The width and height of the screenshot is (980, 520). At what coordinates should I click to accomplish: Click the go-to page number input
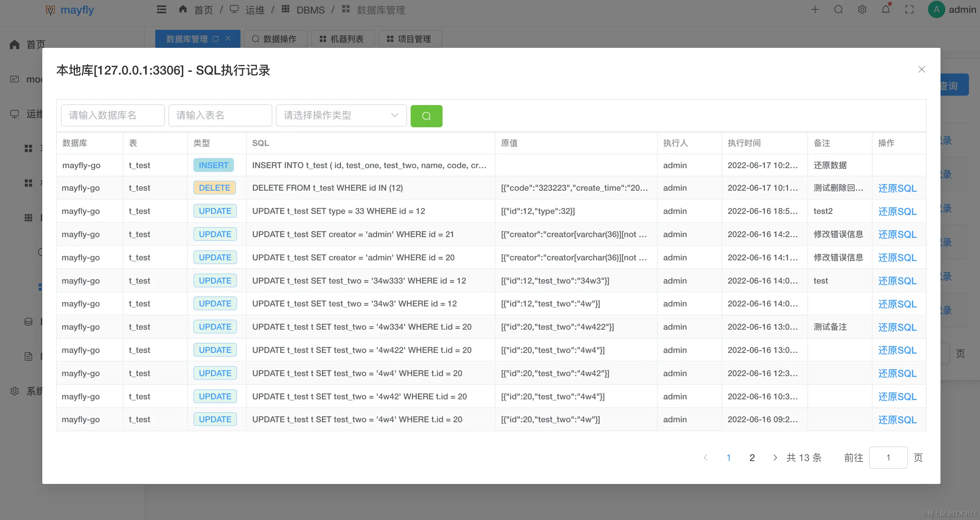(x=888, y=458)
